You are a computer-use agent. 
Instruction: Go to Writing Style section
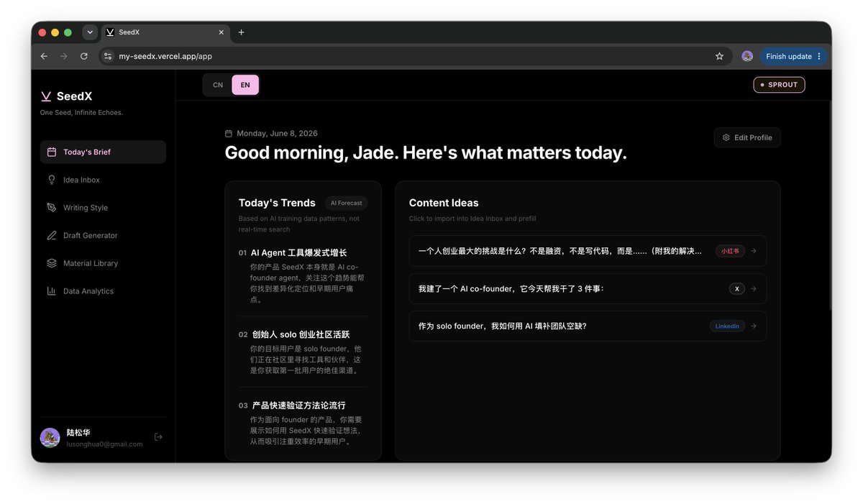[103, 208]
